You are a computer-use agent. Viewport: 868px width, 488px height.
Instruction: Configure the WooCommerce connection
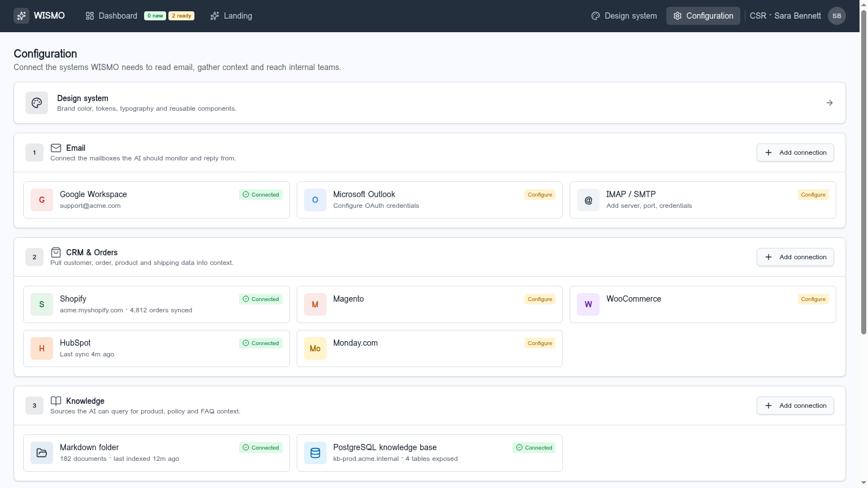pyautogui.click(x=813, y=299)
